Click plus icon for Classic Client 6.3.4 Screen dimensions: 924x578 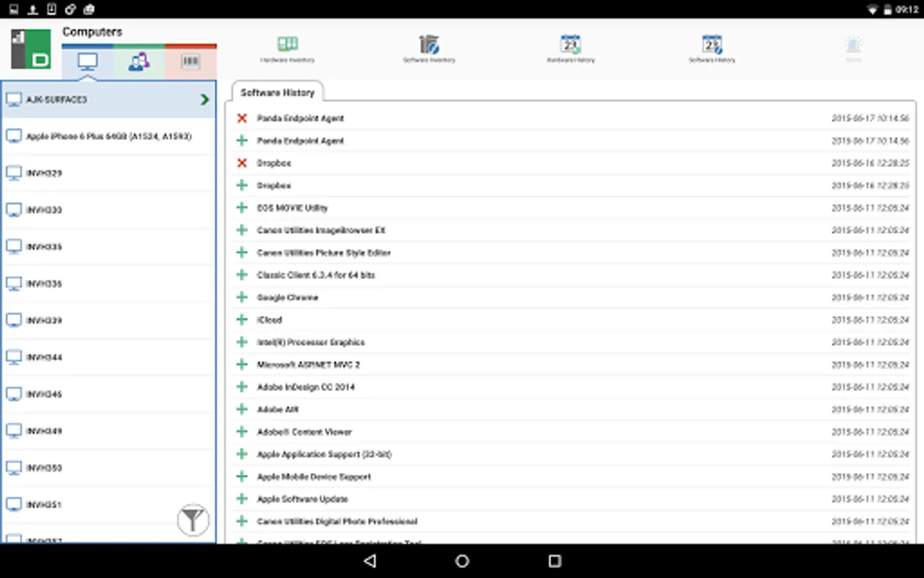pos(242,275)
